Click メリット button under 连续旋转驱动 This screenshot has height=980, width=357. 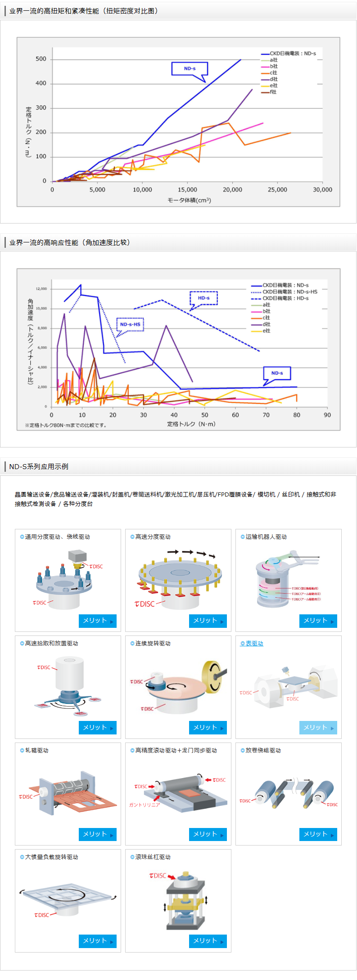point(208,728)
